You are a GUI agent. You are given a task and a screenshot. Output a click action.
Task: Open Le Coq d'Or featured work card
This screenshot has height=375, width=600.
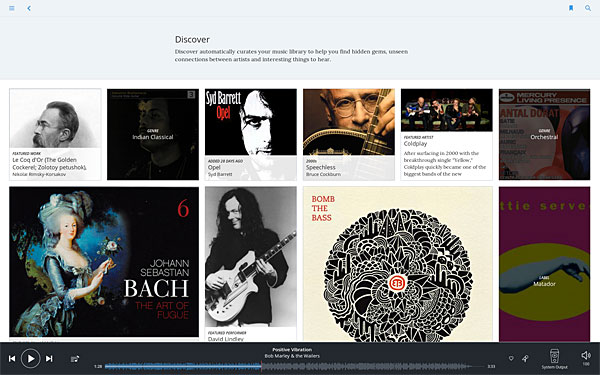pyautogui.click(x=55, y=134)
